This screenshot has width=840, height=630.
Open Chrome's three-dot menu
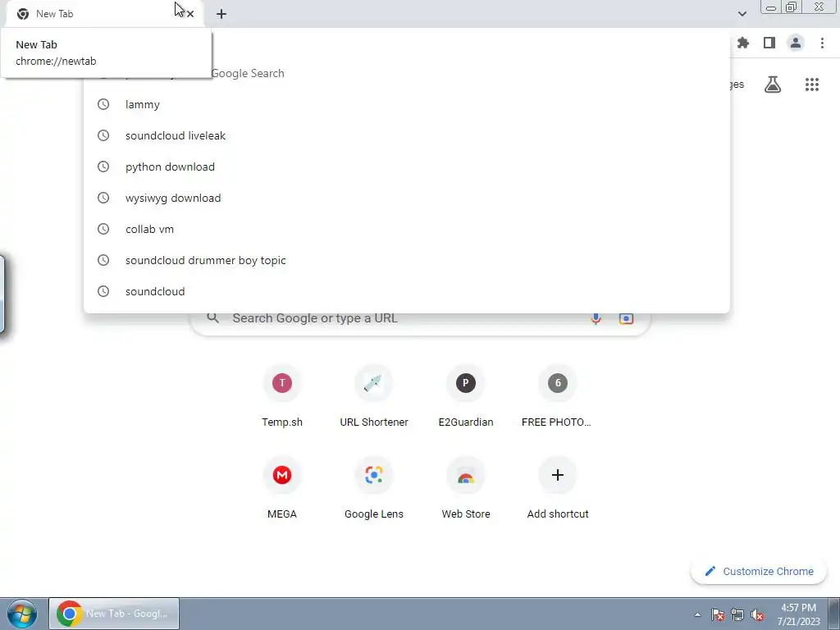pos(822,43)
